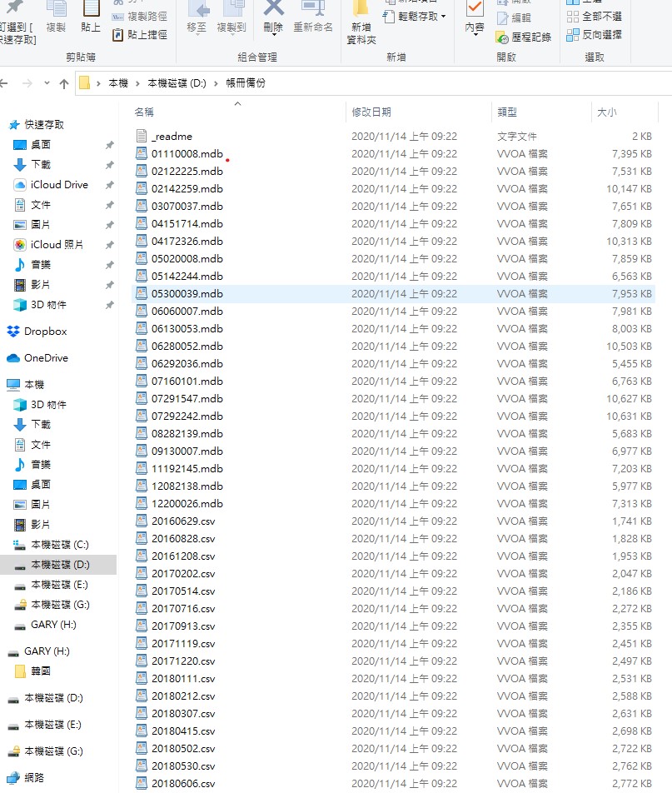This screenshot has height=793, width=672.
Task: Open Properties (內容) in the ribbon
Action: pos(475,17)
